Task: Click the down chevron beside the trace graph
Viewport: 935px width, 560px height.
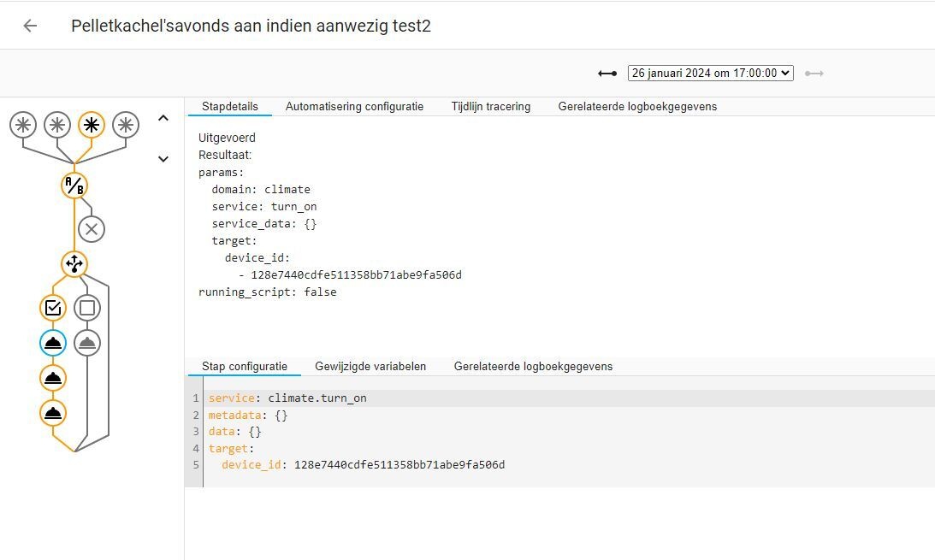Action: [x=163, y=158]
